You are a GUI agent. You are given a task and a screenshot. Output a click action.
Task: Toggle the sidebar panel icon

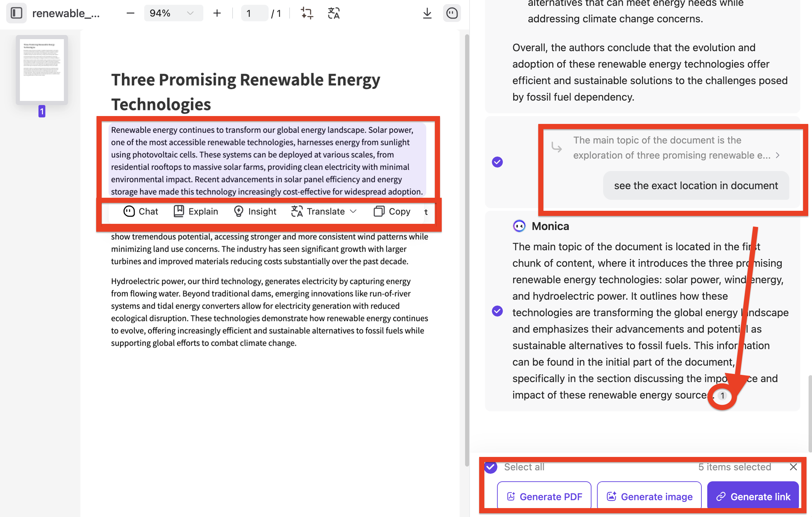click(16, 13)
